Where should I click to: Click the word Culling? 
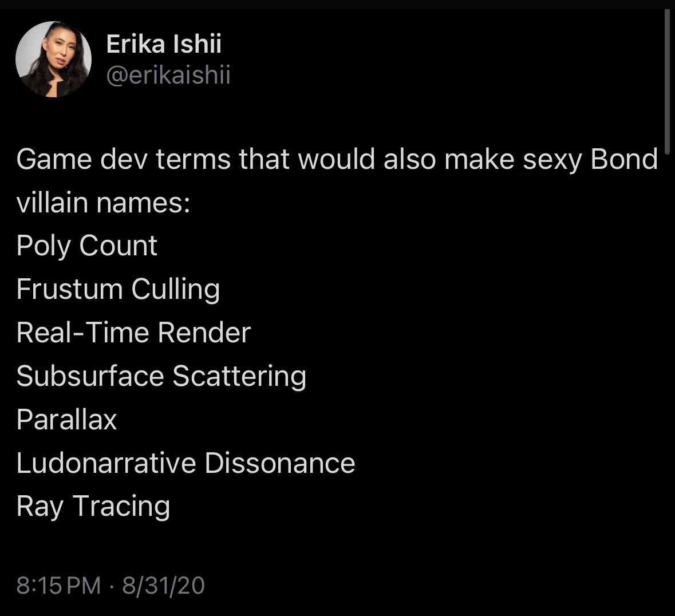tap(175, 289)
